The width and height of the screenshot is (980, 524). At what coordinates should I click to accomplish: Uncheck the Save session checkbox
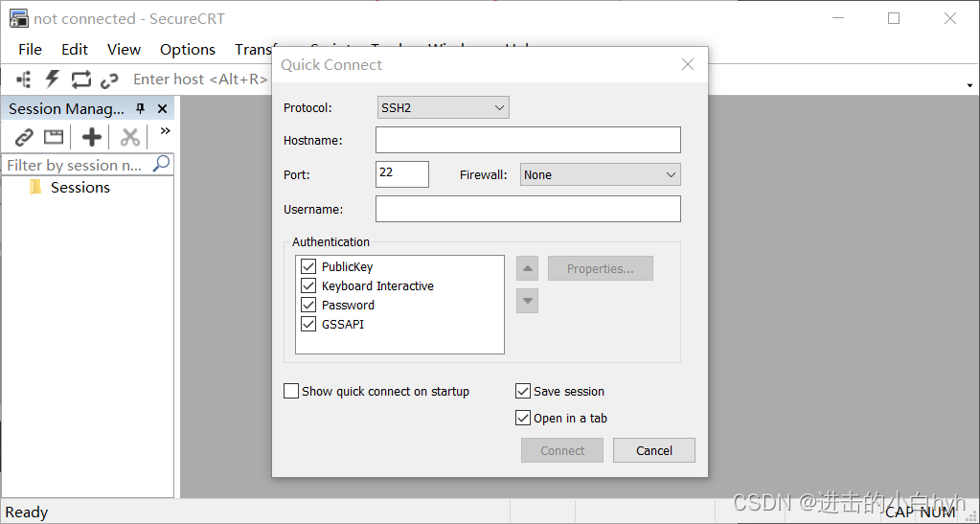pos(523,392)
